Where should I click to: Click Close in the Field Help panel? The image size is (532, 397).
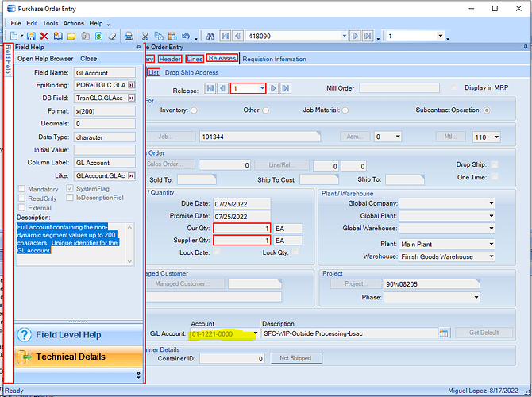coord(89,59)
